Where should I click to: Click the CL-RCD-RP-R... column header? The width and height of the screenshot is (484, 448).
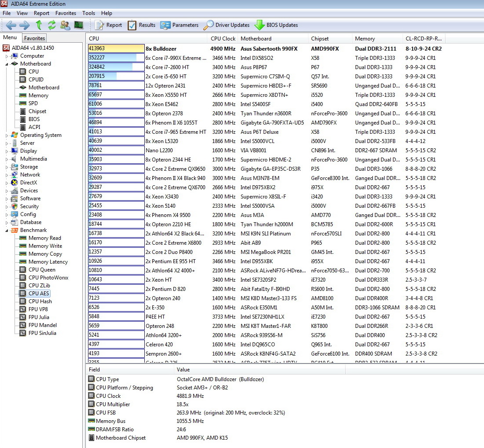click(x=424, y=39)
